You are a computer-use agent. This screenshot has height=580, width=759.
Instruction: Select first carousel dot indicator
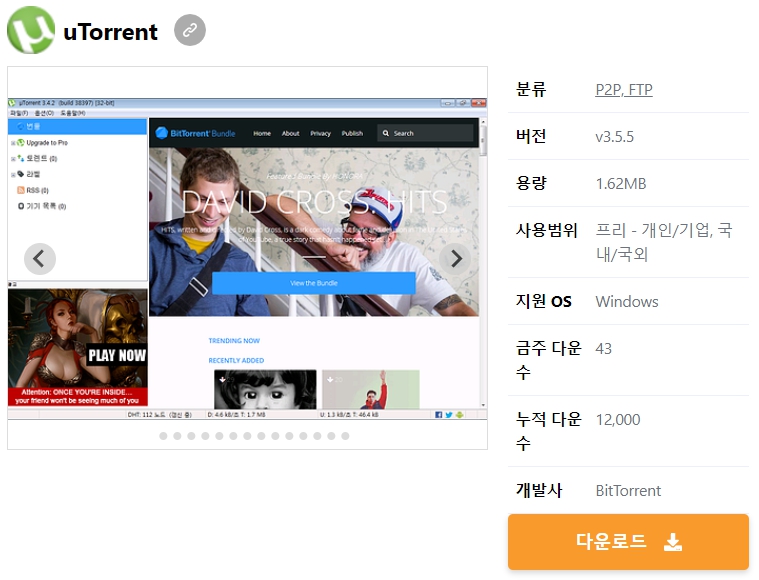[164, 436]
